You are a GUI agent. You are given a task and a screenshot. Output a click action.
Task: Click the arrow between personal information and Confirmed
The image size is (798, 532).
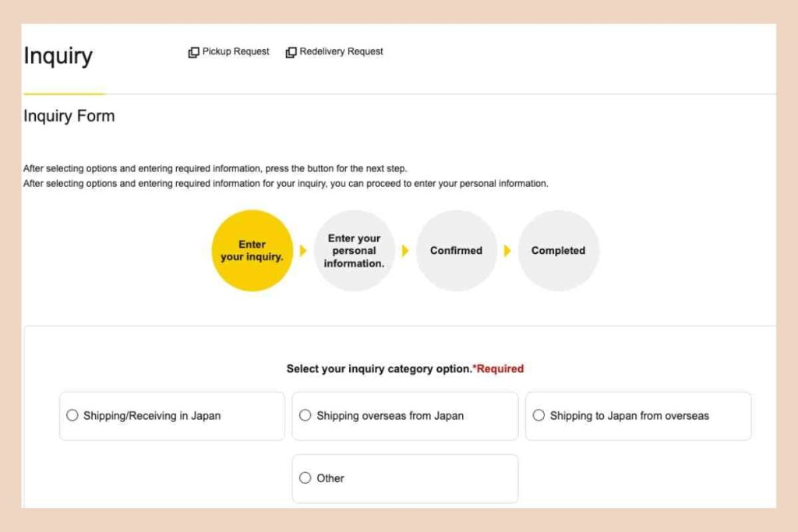405,251
